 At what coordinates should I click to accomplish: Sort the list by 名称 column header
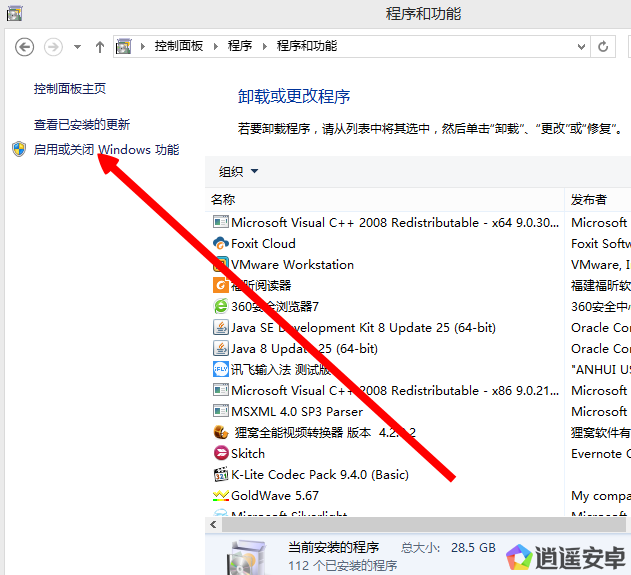pos(224,200)
